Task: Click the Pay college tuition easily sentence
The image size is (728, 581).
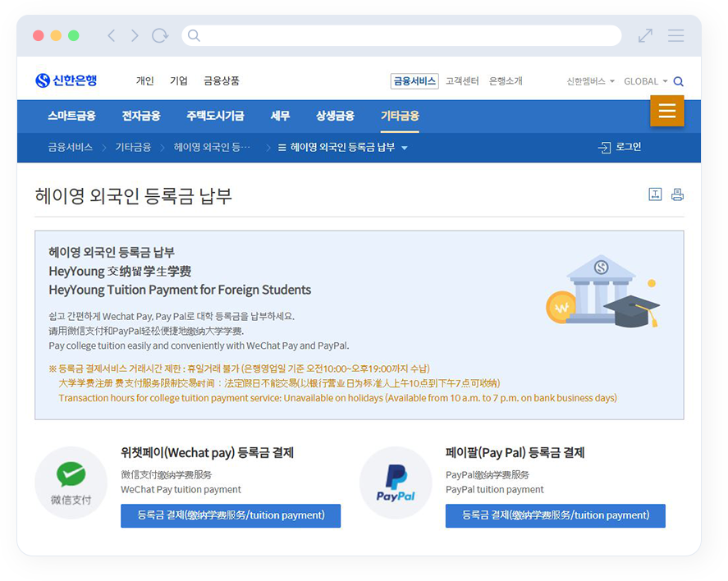Action: 199,345
